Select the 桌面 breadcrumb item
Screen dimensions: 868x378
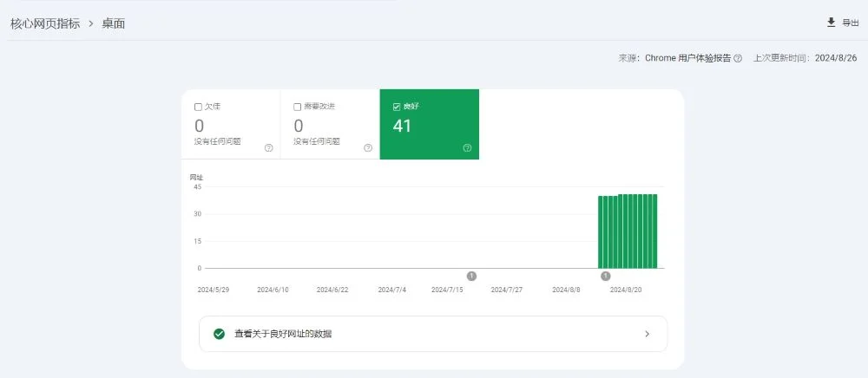tap(114, 23)
